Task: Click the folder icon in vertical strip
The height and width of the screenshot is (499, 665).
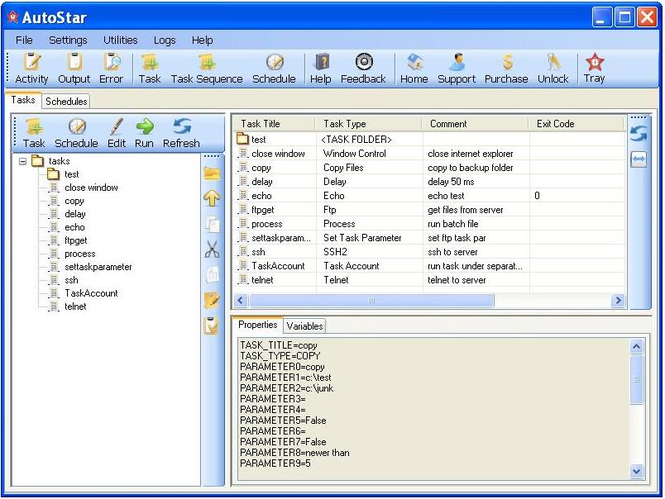Action: 212,173
